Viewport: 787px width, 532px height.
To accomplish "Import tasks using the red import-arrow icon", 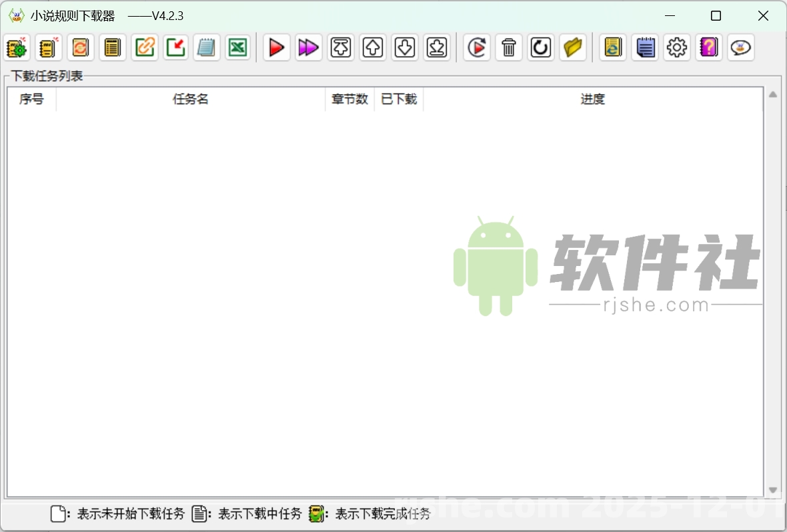I will pos(175,47).
